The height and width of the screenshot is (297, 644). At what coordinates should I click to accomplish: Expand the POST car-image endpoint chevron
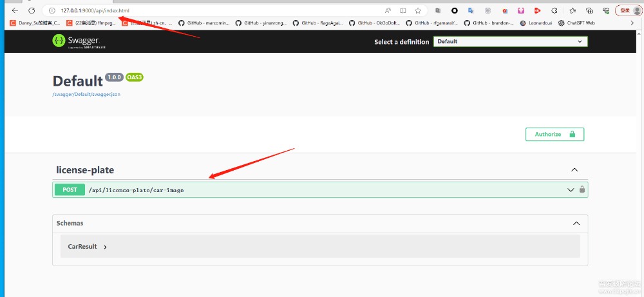(x=570, y=190)
